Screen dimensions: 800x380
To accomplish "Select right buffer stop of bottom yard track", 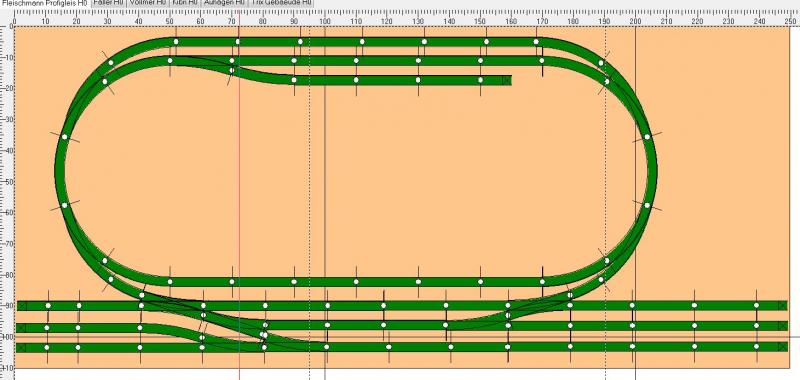I will [x=783, y=347].
